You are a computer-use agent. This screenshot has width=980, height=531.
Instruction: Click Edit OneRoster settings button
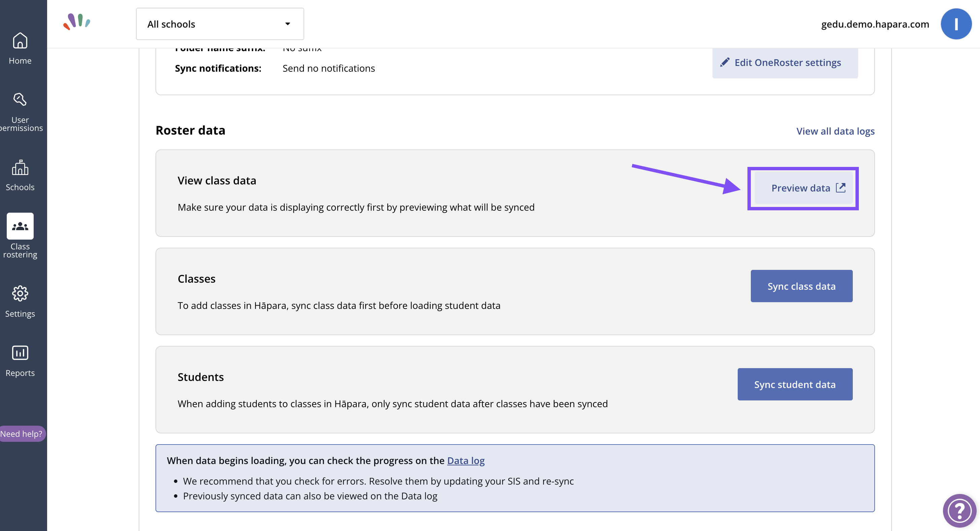click(x=784, y=62)
